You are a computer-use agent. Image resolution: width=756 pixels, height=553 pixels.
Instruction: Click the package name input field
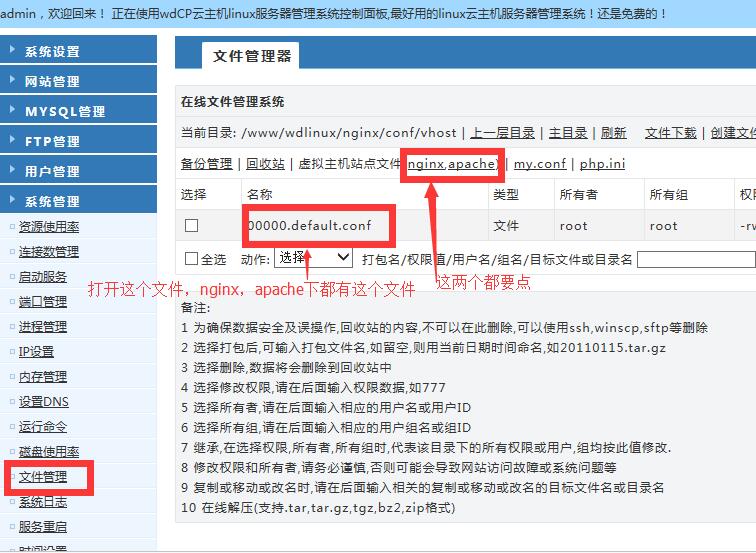click(695, 259)
